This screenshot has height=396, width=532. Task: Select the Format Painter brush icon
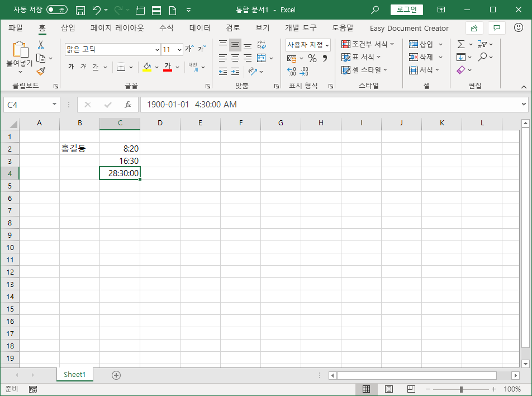41,71
